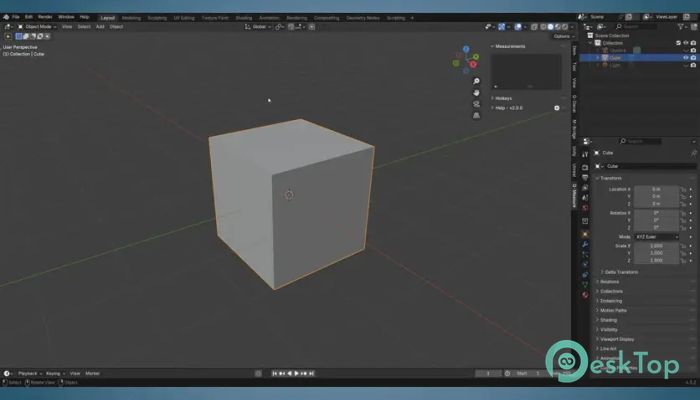The image size is (700, 400).
Task: Disable Cube render camera icon
Action: pyautogui.click(x=693, y=58)
